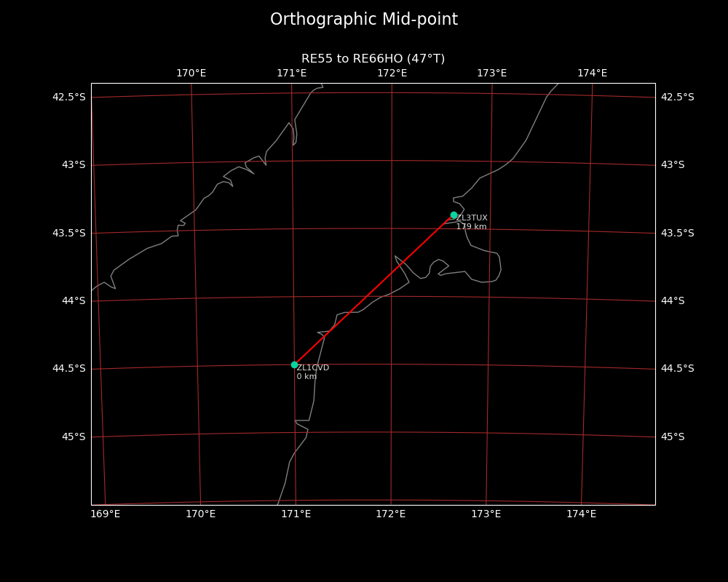Click the 45°S label on right axis
This screenshot has width=728, height=582.
pos(673,437)
